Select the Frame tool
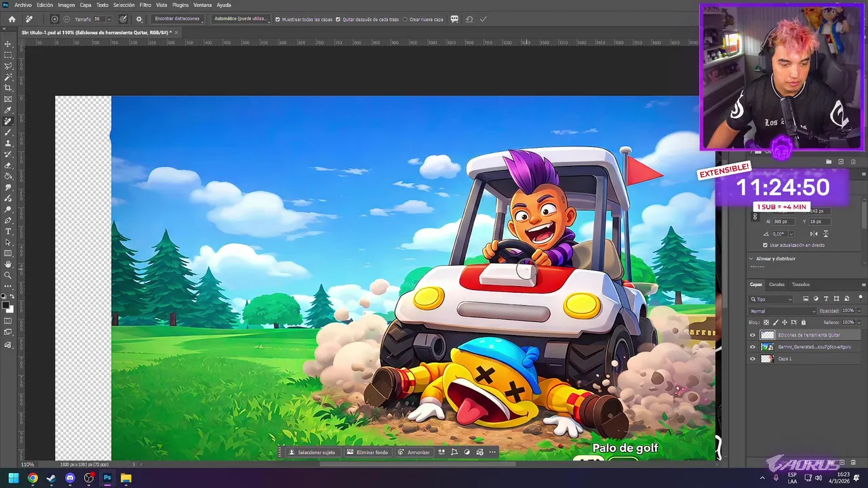Image resolution: width=868 pixels, height=488 pixels. click(8, 99)
